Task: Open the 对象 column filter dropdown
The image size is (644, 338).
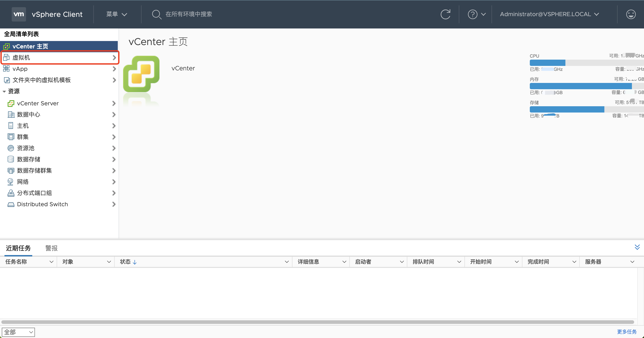Action: (x=109, y=262)
